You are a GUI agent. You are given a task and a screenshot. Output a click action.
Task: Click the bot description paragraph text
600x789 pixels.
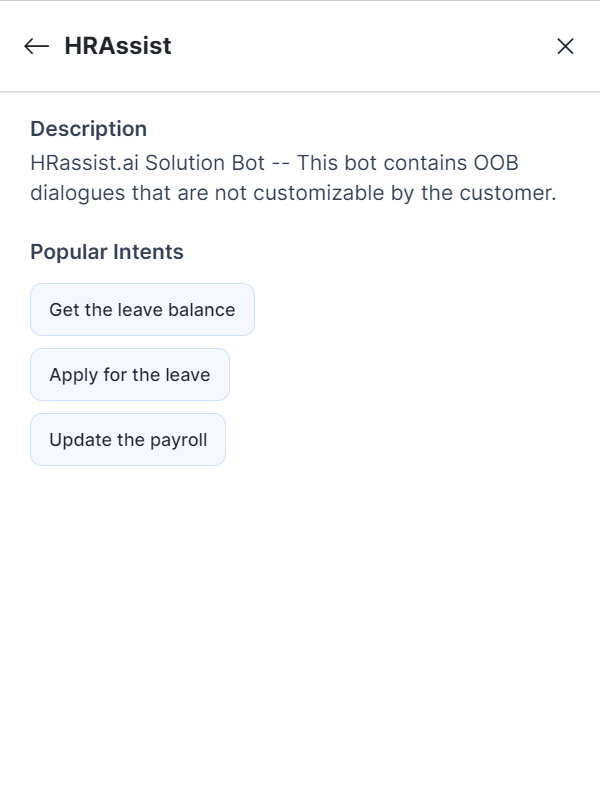[x=292, y=178]
